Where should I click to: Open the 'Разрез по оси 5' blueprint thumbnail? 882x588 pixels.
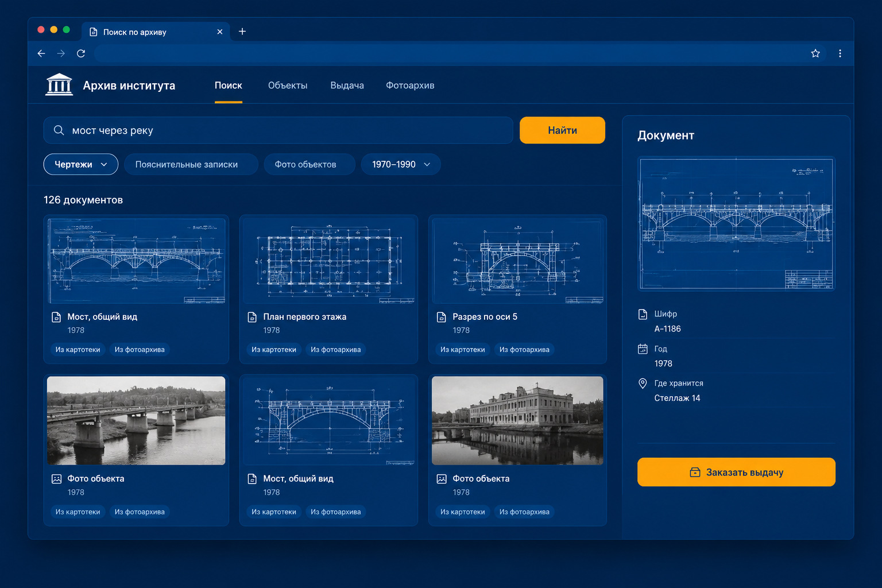(517, 260)
